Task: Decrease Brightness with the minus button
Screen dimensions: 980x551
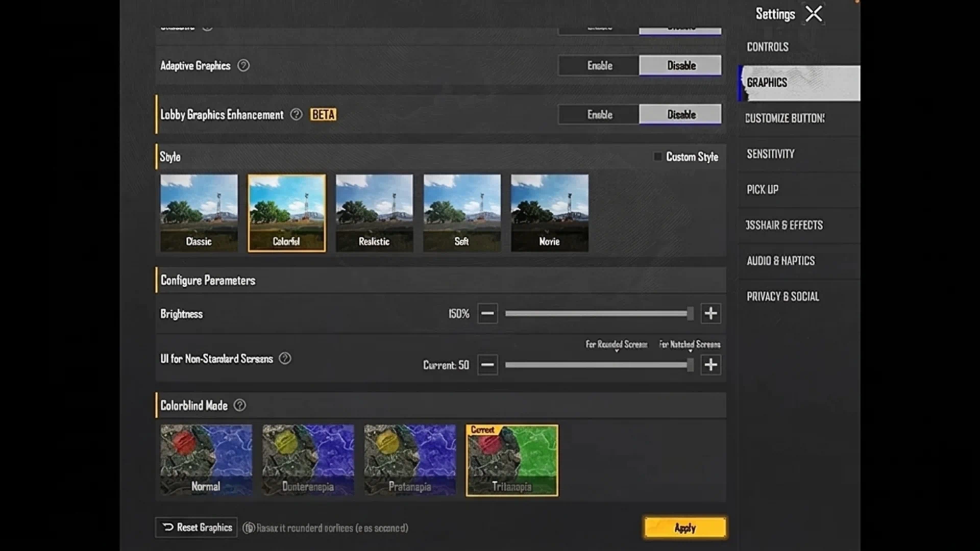Action: pyautogui.click(x=487, y=313)
